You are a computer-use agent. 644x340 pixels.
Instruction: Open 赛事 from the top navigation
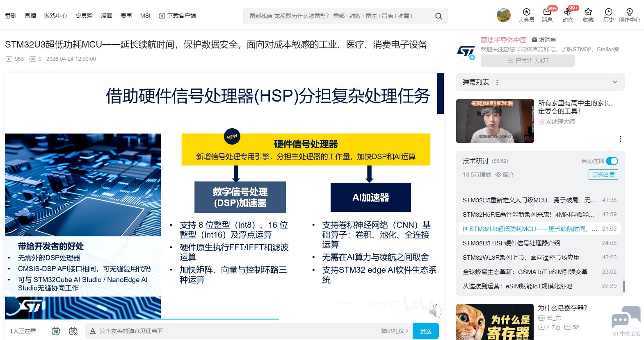point(126,16)
